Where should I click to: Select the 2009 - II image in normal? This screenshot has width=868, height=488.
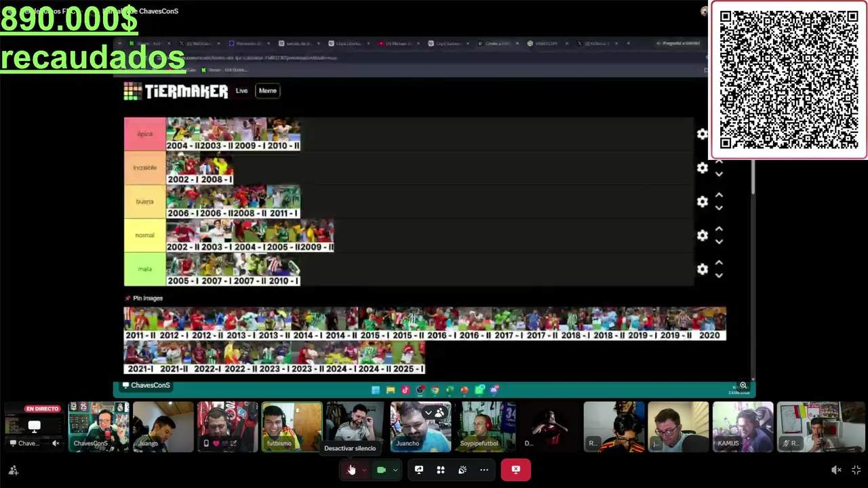[x=317, y=236]
